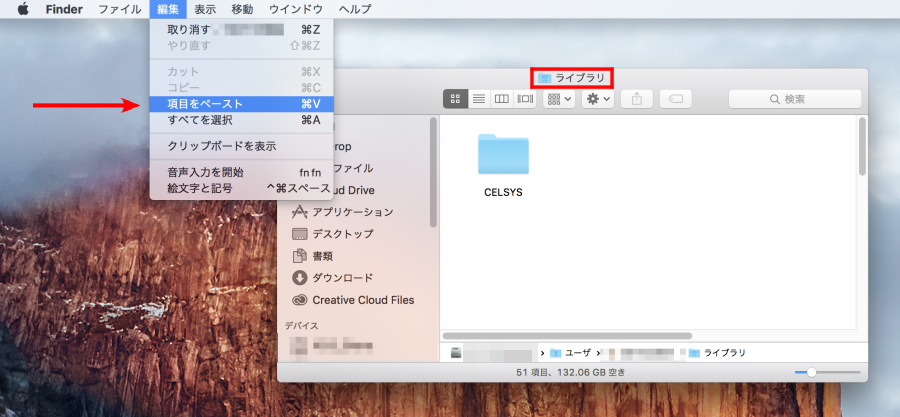Switch to Cover Flow view
The image size is (900, 417).
click(525, 99)
